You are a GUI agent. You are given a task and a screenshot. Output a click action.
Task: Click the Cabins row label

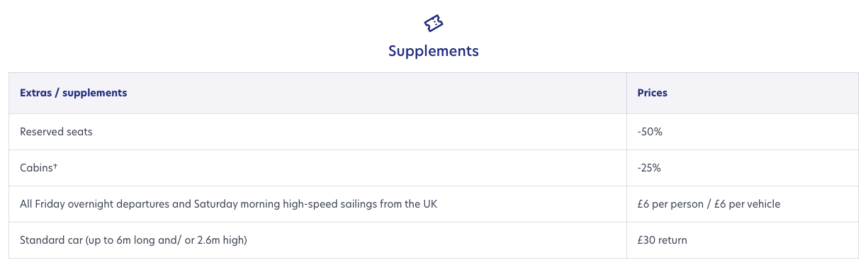pos(37,168)
